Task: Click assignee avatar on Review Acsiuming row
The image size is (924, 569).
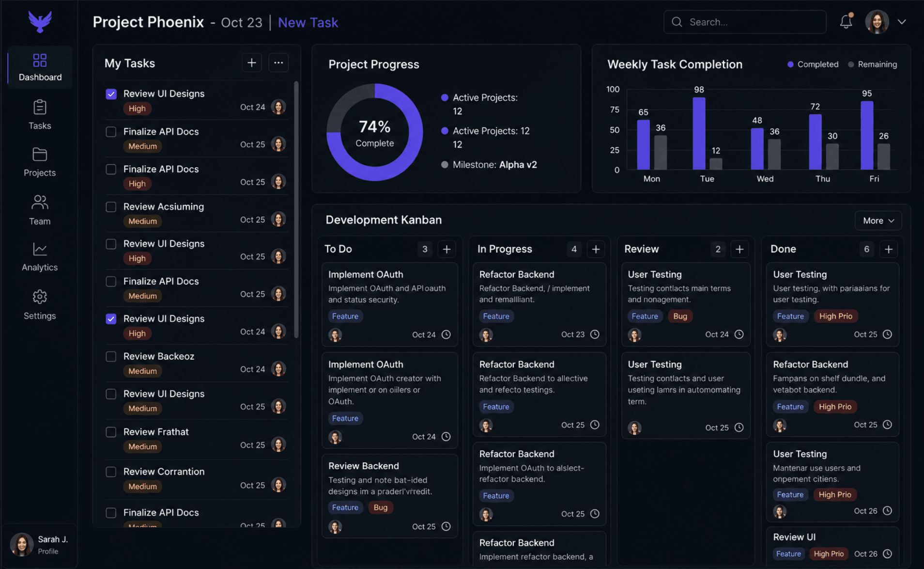Action: (x=278, y=219)
